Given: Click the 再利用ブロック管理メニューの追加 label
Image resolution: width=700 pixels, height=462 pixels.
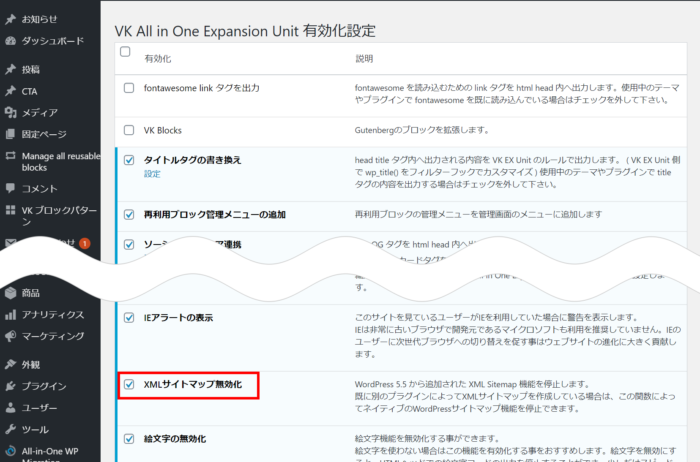Looking at the screenshot, I should coord(215,215).
